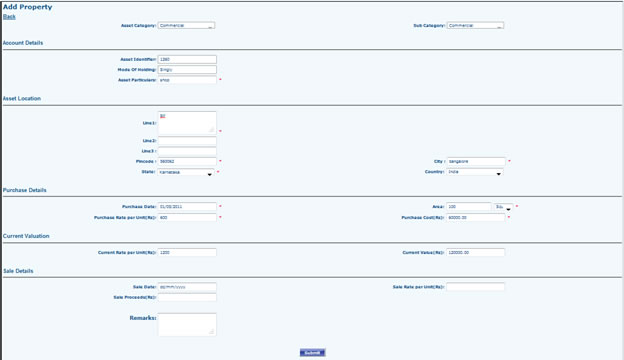Viewport: 624px width, 360px height.
Task: Click the Asset Identifier field
Action: click(187, 59)
